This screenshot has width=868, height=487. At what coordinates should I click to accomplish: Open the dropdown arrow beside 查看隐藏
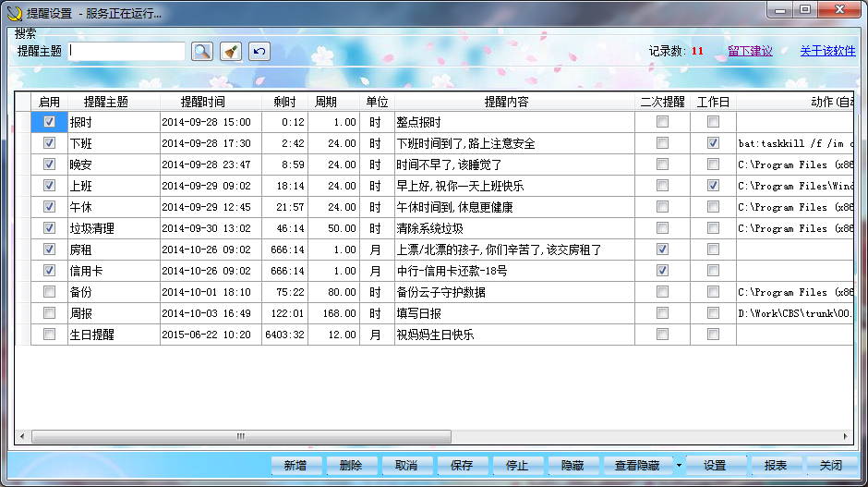(x=679, y=466)
